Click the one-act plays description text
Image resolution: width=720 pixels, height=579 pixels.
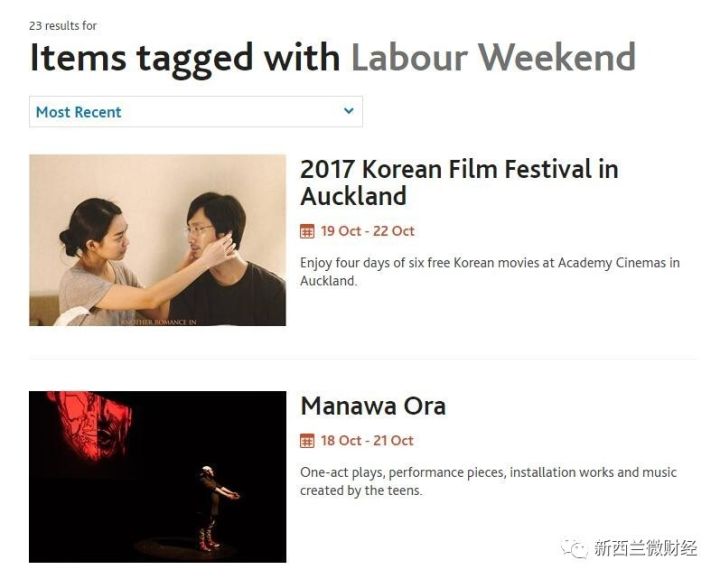click(x=488, y=481)
